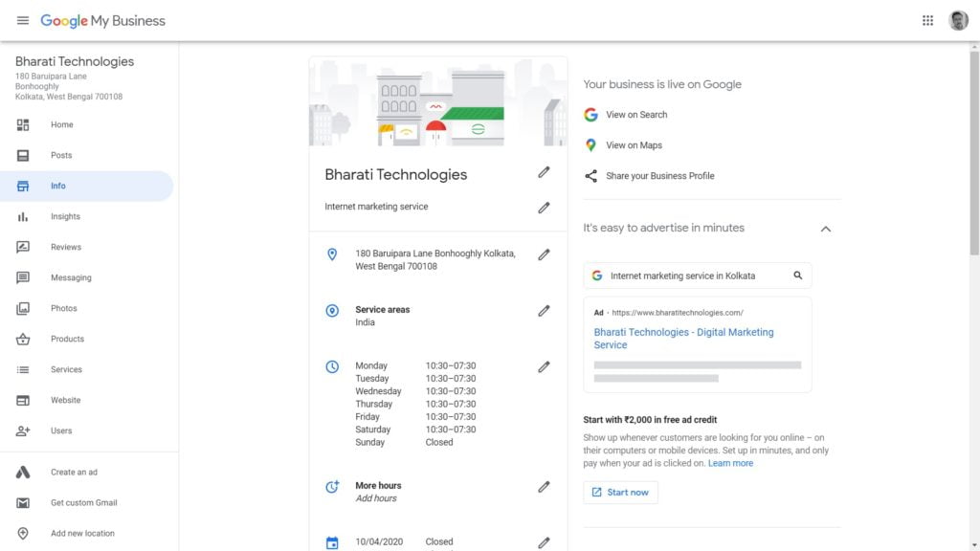Open Services from the sidebar
980x551 pixels.
click(66, 370)
